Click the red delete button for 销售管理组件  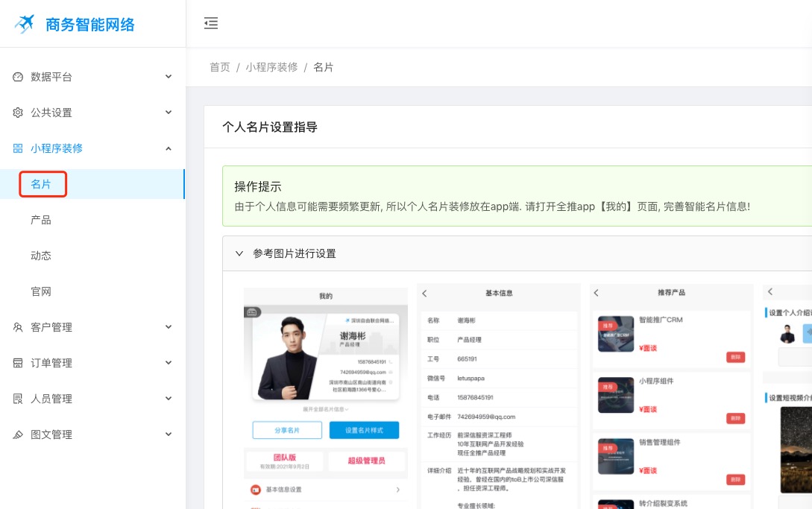pyautogui.click(x=735, y=479)
